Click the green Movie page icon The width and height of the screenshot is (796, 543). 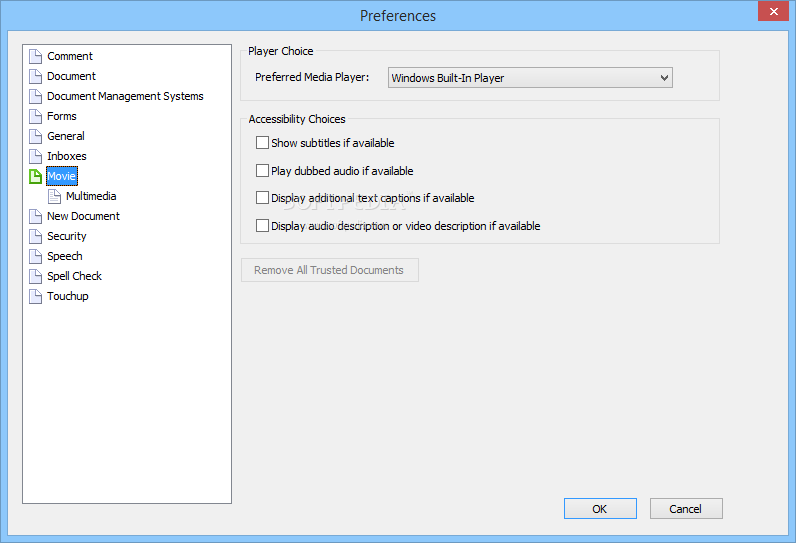tap(35, 176)
